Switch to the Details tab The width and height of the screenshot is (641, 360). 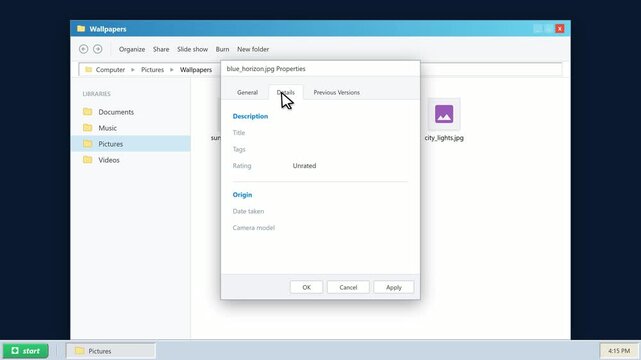coord(286,92)
